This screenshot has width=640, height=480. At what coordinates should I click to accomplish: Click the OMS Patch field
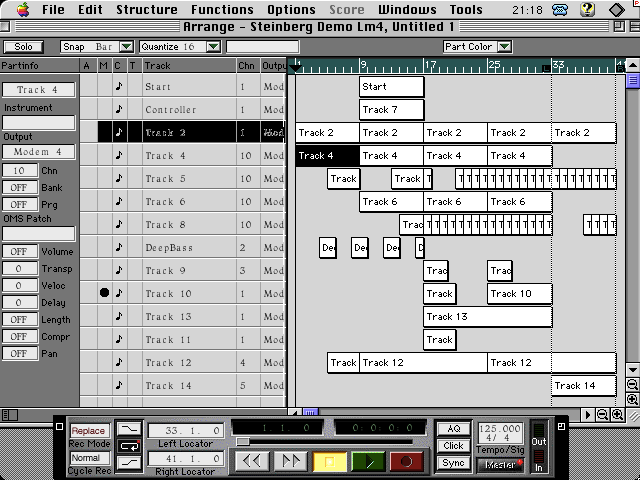(x=39, y=233)
